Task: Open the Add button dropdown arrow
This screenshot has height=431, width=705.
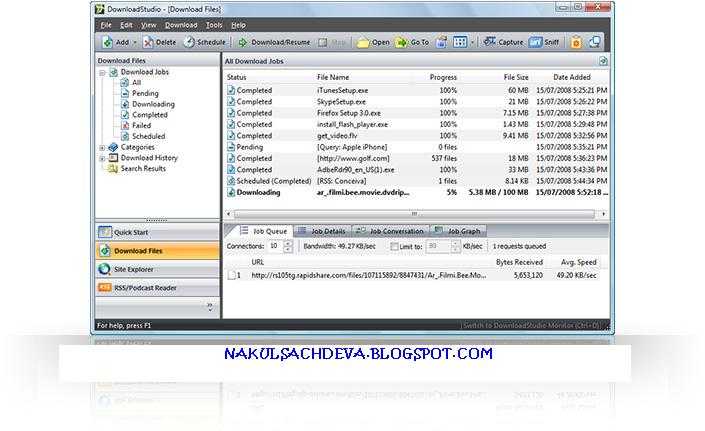Action: pyautogui.click(x=135, y=43)
